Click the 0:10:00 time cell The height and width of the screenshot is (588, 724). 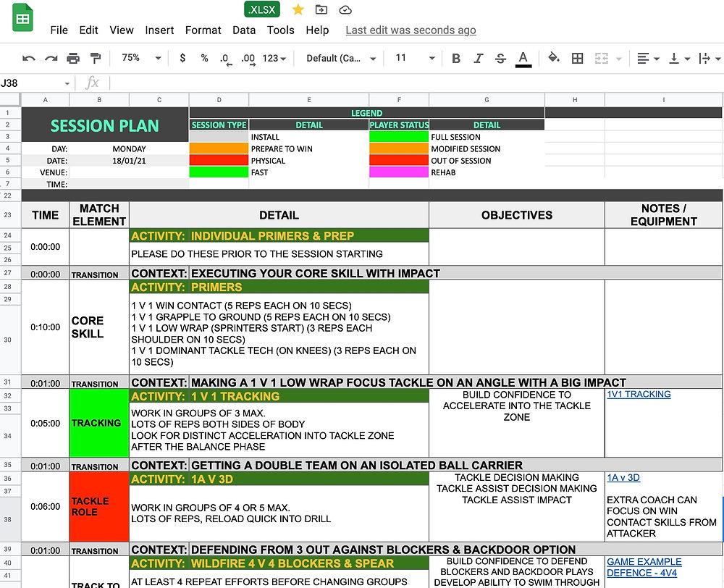pyautogui.click(x=45, y=327)
